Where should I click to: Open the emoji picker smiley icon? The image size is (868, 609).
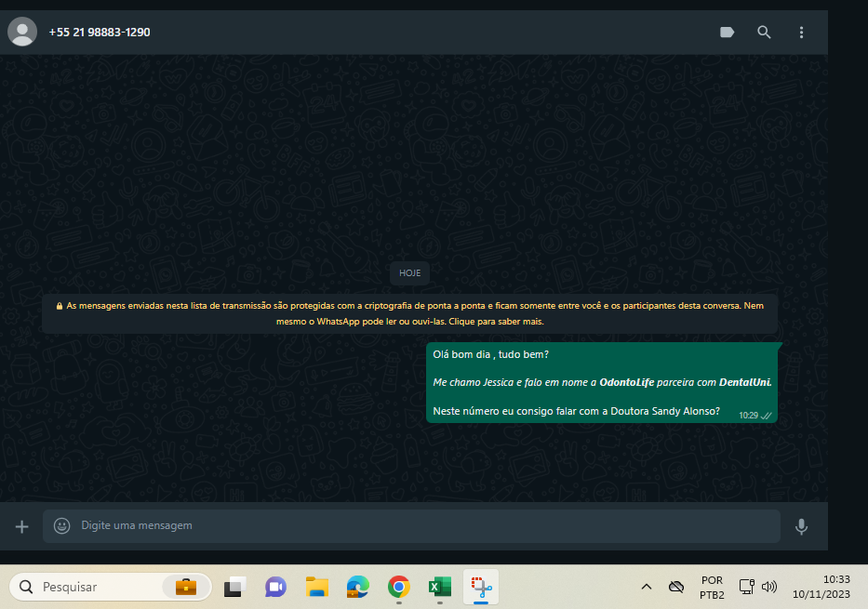pos(62,526)
